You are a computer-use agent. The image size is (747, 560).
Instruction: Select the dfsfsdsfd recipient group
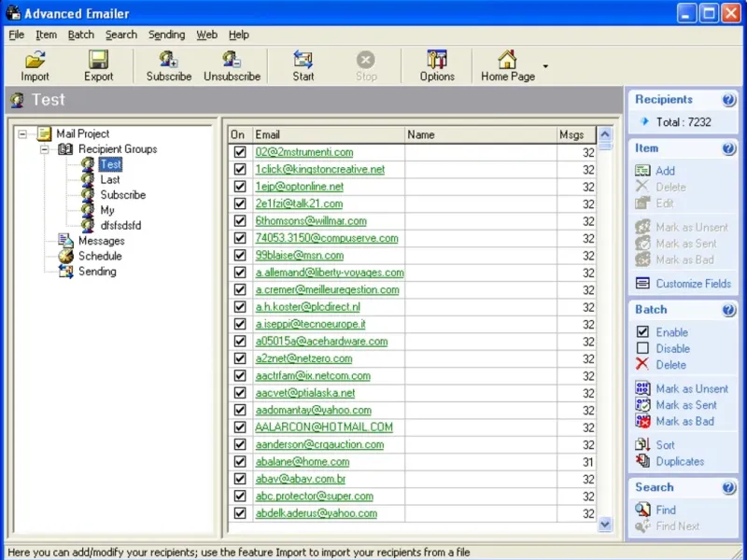coord(120,225)
